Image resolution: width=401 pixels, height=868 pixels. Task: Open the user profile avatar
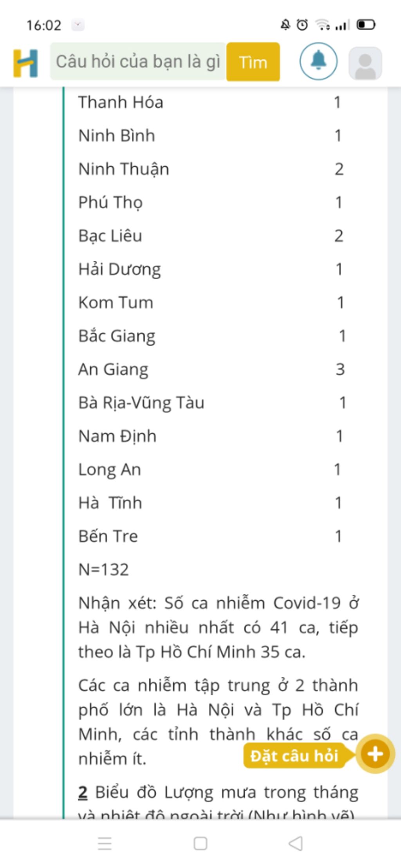365,63
